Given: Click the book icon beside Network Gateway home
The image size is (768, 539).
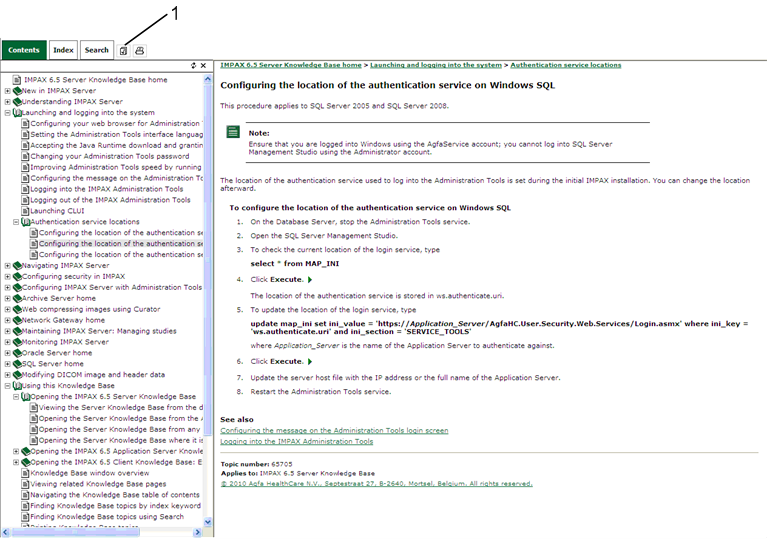Looking at the screenshot, I should point(17,320).
